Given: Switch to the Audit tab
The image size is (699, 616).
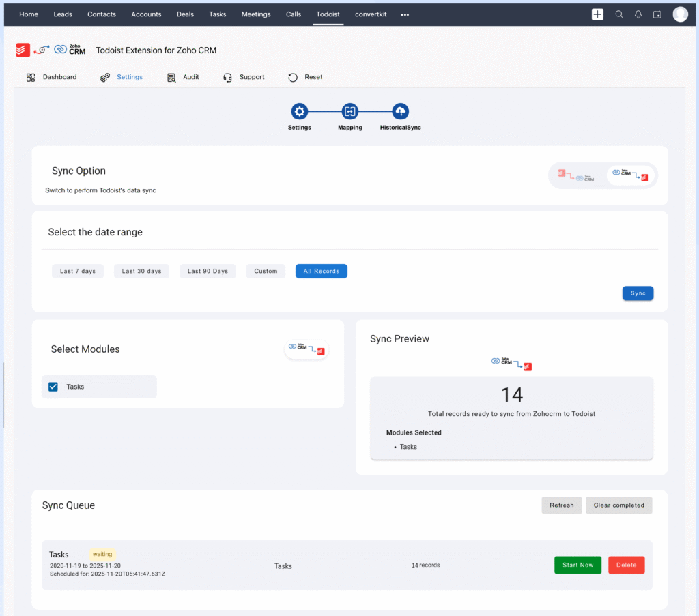Looking at the screenshot, I should point(183,77).
